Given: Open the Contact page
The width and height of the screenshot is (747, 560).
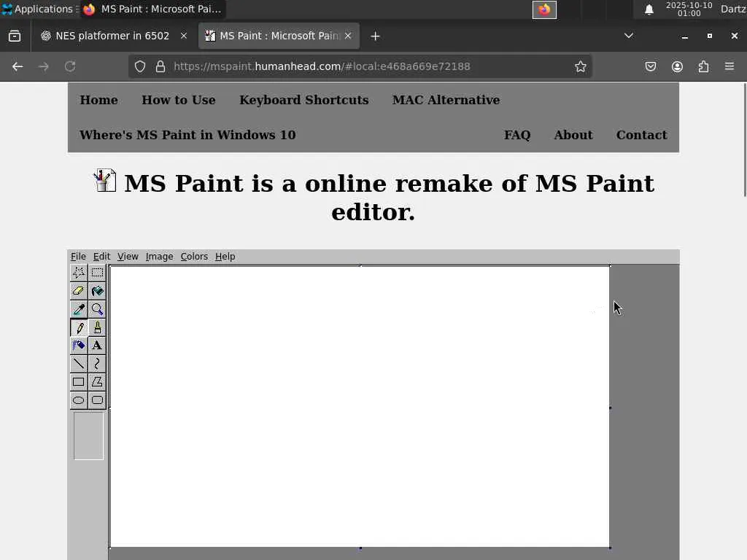Looking at the screenshot, I should [641, 135].
